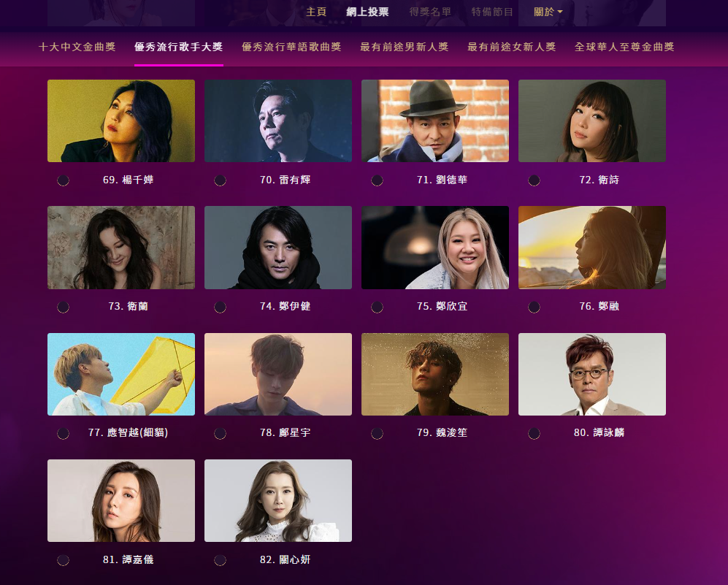Vote for 82. 關心妍 via its radio button
The width and height of the screenshot is (728, 585).
(220, 560)
